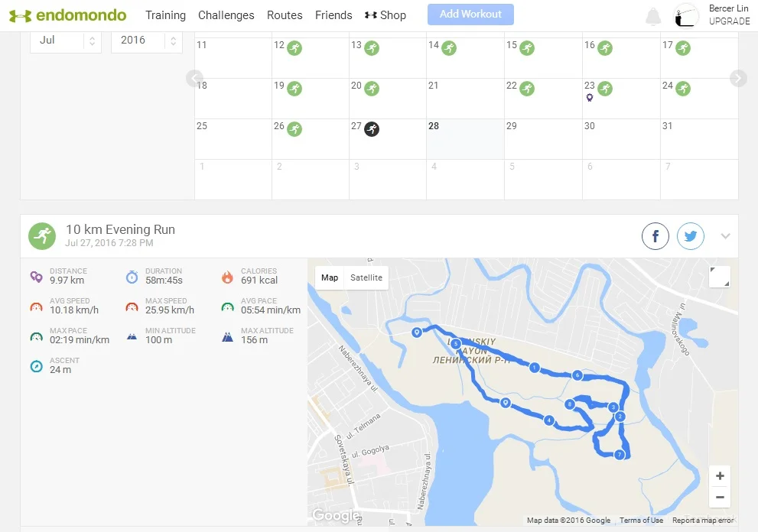
Task: Switch map to Satellite view
Action: click(366, 277)
